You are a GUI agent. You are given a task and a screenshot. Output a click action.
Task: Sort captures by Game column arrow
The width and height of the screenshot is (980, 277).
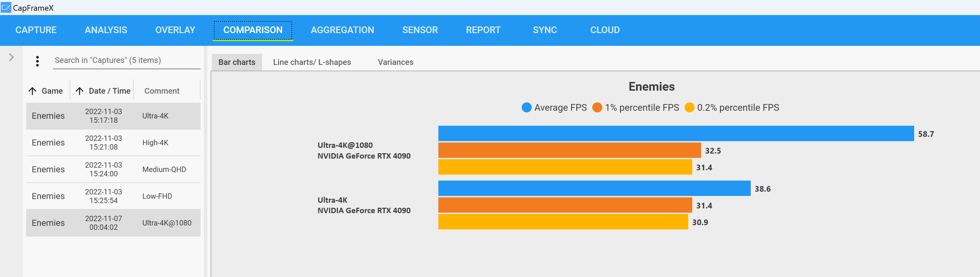coord(33,91)
